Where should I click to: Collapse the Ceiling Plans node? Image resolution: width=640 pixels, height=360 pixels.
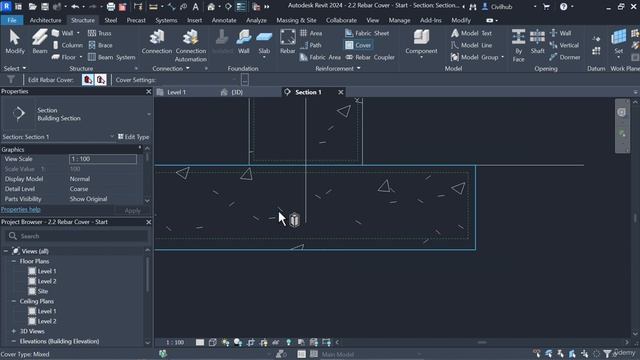(x=14, y=301)
